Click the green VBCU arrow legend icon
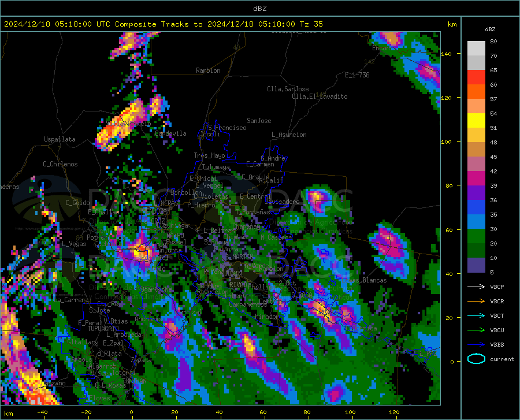 476,330
